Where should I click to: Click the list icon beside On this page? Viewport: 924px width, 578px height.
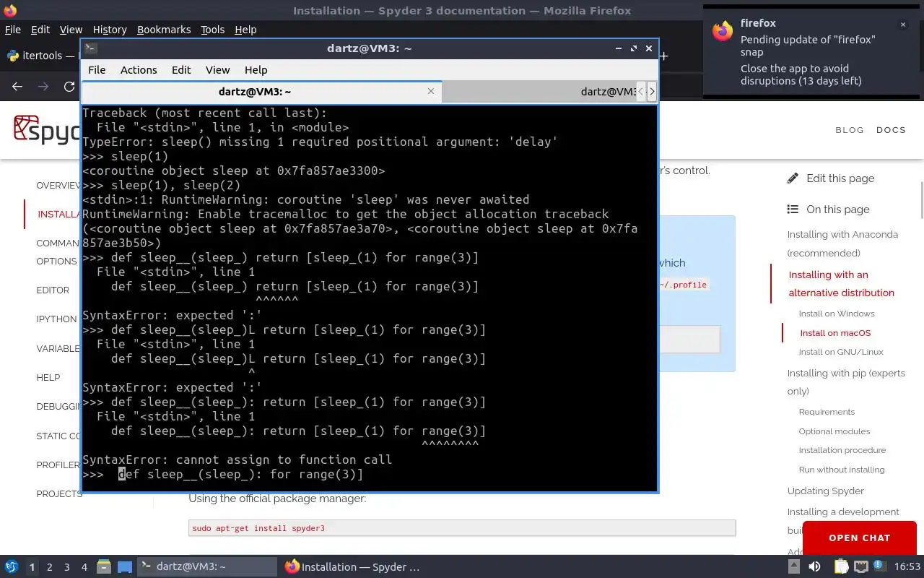pyautogui.click(x=793, y=210)
